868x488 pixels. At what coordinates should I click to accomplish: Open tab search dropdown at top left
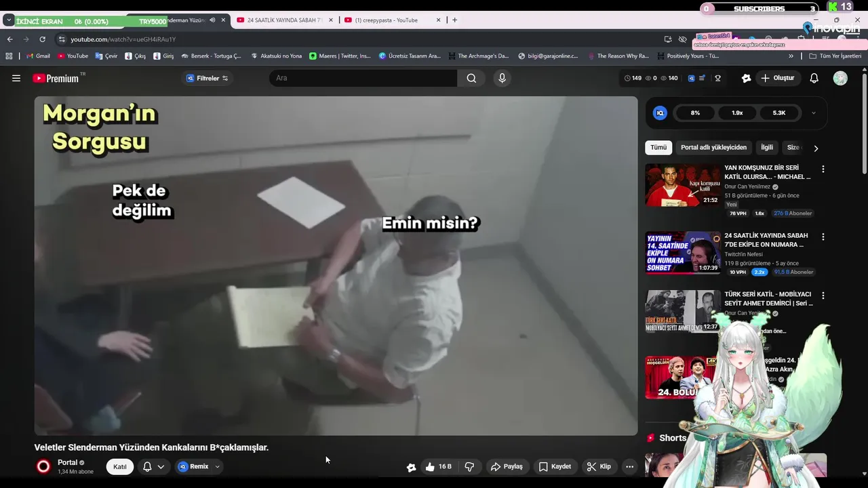coord(9,20)
